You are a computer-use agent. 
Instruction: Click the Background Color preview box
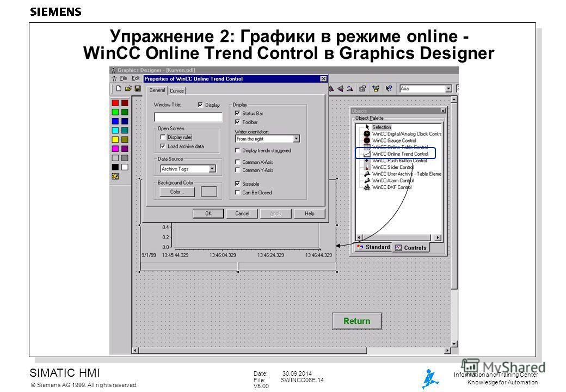[x=209, y=192]
